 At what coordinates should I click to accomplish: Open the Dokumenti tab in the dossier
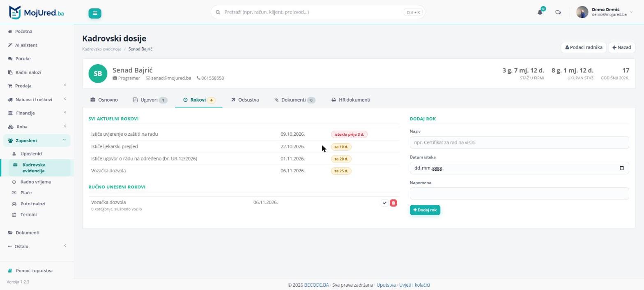(295, 100)
